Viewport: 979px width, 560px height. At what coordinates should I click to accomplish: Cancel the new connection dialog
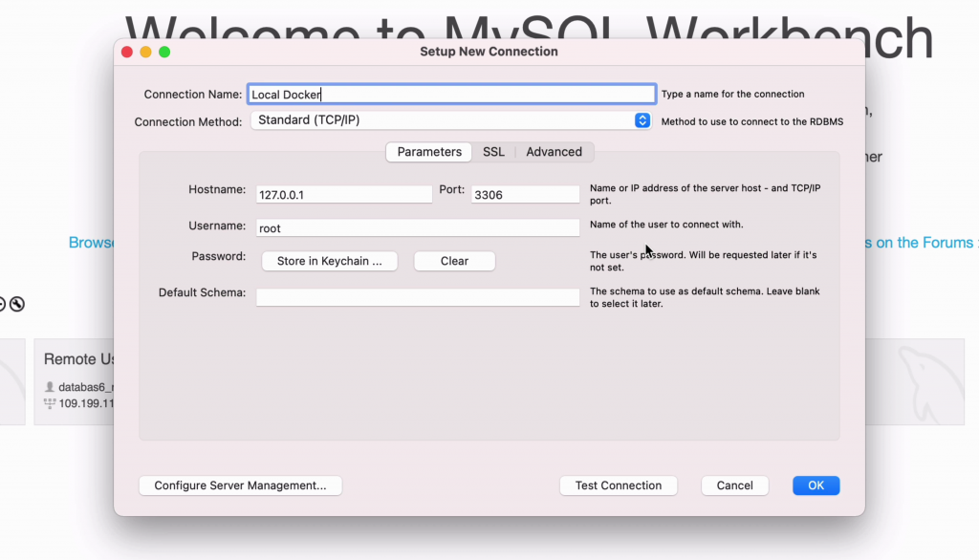tap(734, 485)
